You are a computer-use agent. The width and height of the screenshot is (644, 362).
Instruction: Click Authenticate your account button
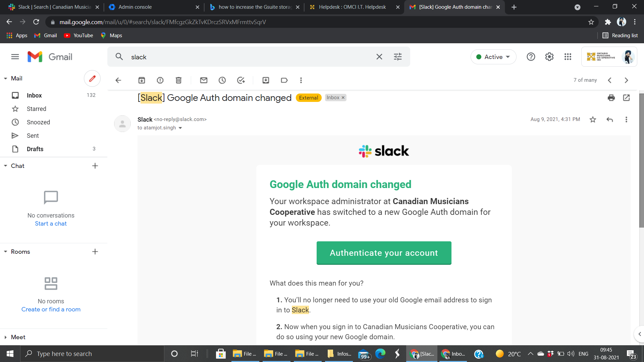[384, 253]
